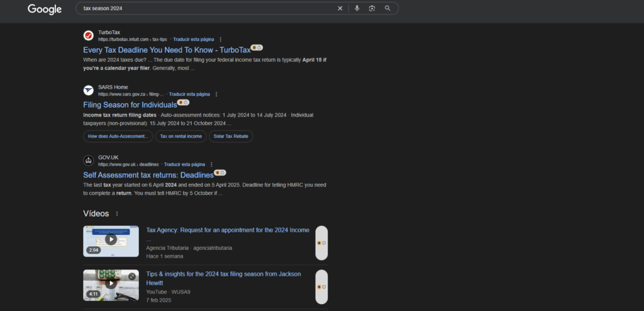
Task: Clear the search box with the X icon
Action: coord(340,8)
